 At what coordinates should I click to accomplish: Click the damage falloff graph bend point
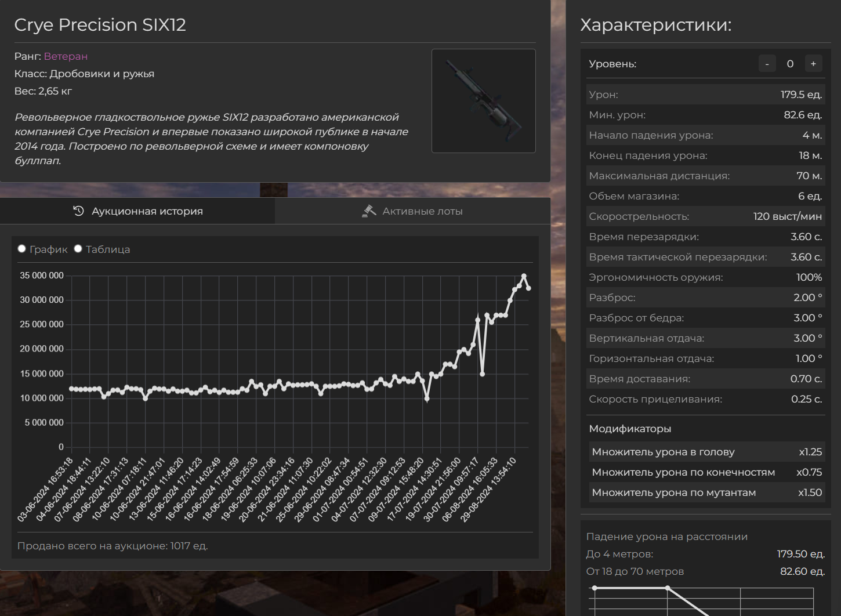[668, 588]
